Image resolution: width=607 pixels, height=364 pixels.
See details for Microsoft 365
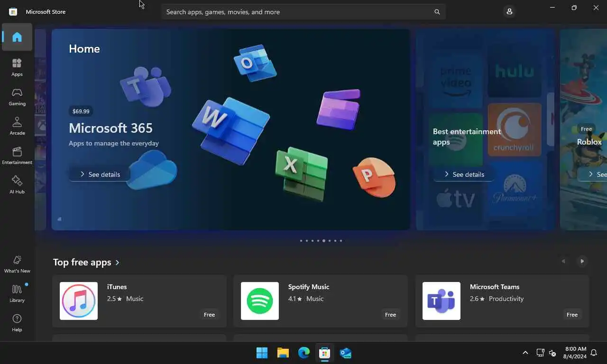(x=100, y=174)
